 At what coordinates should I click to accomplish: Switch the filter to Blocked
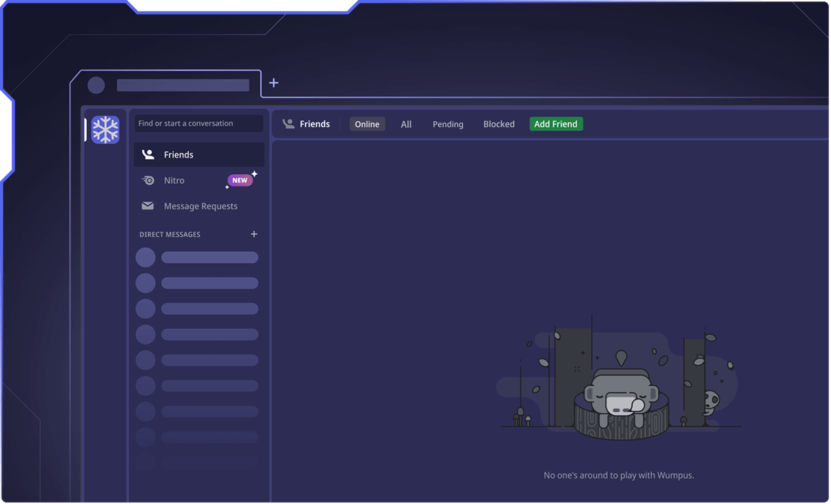(x=499, y=124)
